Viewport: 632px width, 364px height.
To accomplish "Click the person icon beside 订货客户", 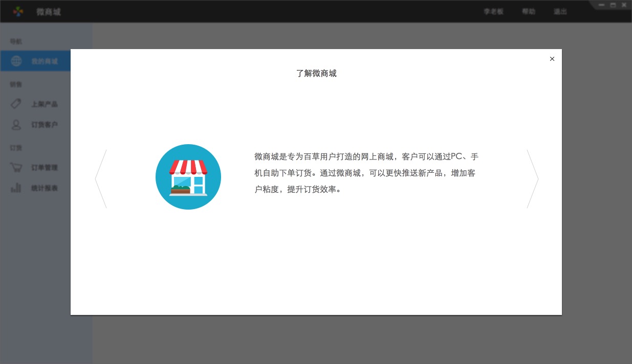I will click(16, 124).
